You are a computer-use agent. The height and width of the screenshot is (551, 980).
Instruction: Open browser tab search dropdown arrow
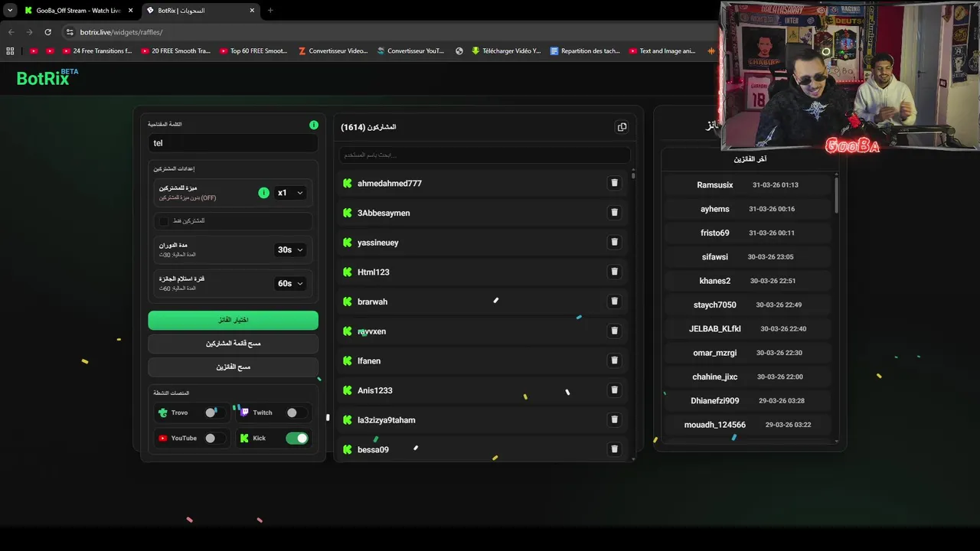point(10,11)
